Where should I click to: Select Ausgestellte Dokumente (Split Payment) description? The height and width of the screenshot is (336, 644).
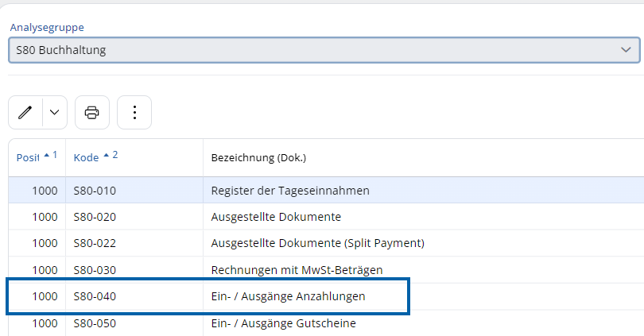tap(317, 243)
